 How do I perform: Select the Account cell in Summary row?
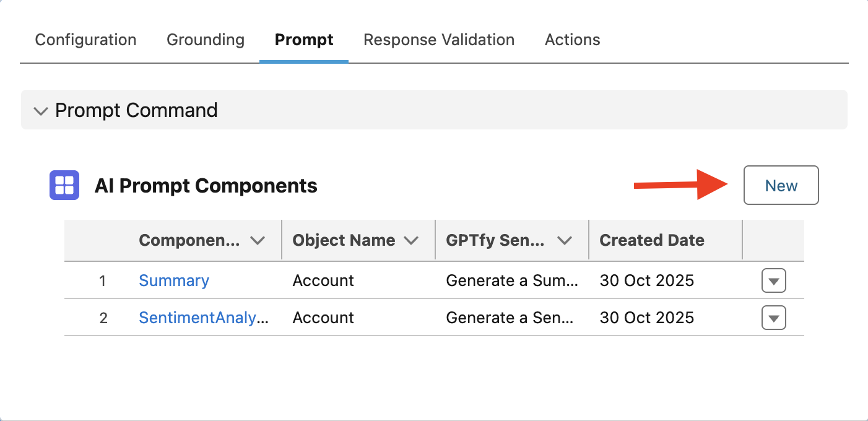(x=323, y=280)
